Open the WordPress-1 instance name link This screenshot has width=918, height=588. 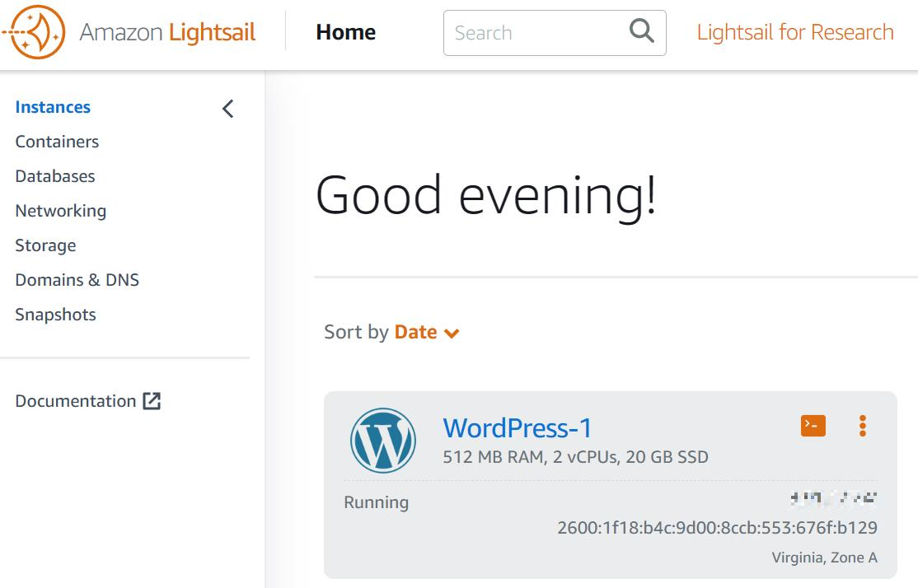pyautogui.click(x=518, y=427)
